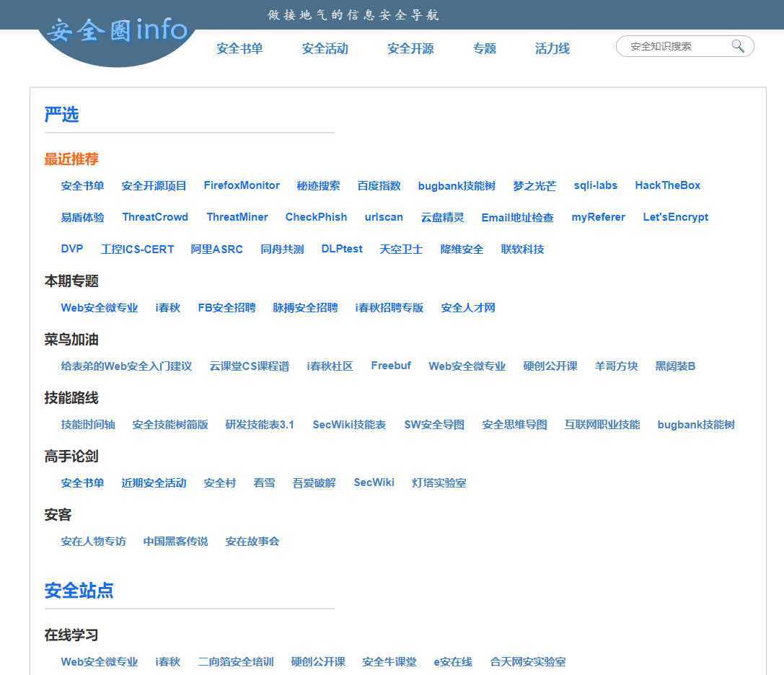784x675 pixels.
Task: Open the SW安全导图 link
Action: tap(434, 425)
